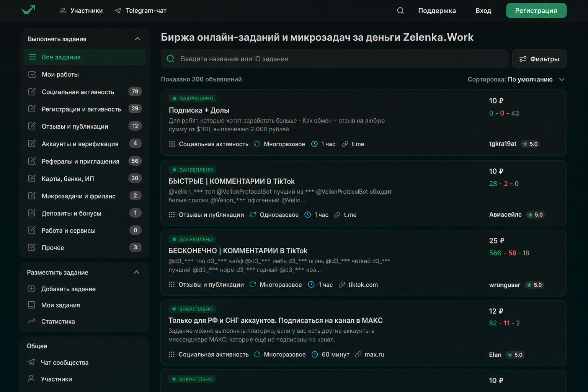
Task: Open the Сортировка По умолчанию dropdown
Action: point(516,79)
